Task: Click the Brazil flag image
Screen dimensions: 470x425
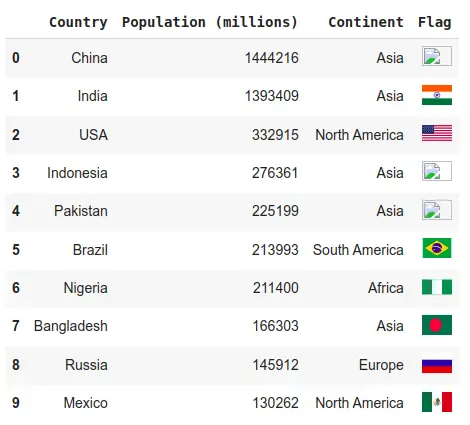Action: (437, 248)
